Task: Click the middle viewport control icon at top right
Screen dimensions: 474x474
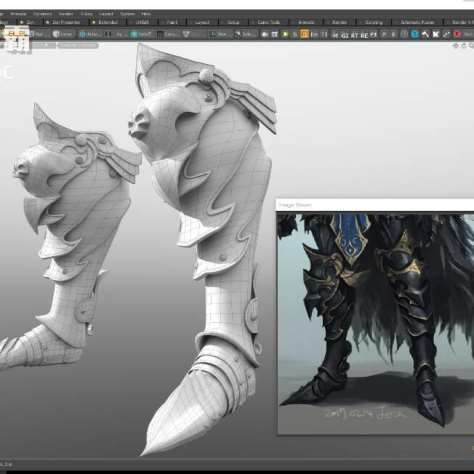Action: coord(464,46)
